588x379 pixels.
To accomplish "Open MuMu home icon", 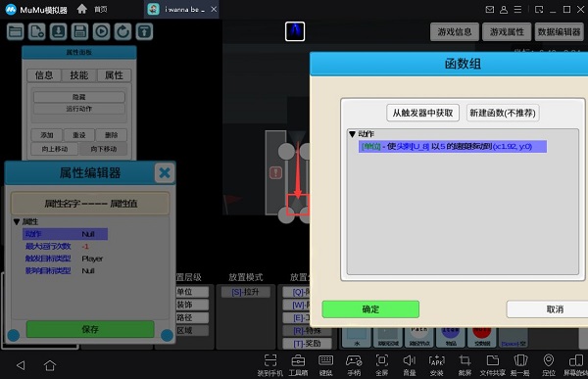I will pos(81,9).
